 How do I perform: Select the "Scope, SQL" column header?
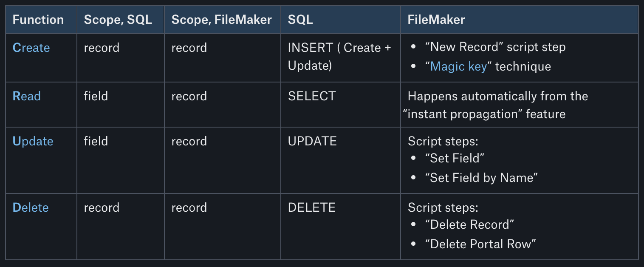click(x=118, y=20)
